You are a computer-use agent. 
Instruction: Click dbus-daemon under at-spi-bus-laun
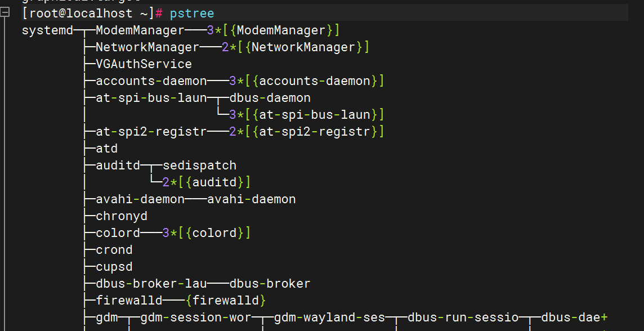[270, 98]
